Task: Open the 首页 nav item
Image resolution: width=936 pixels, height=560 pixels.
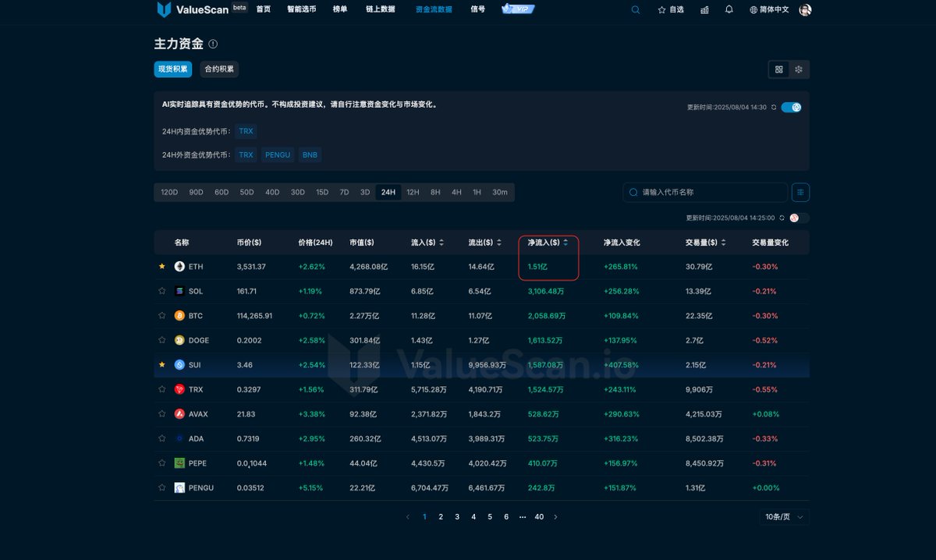Action: point(264,9)
